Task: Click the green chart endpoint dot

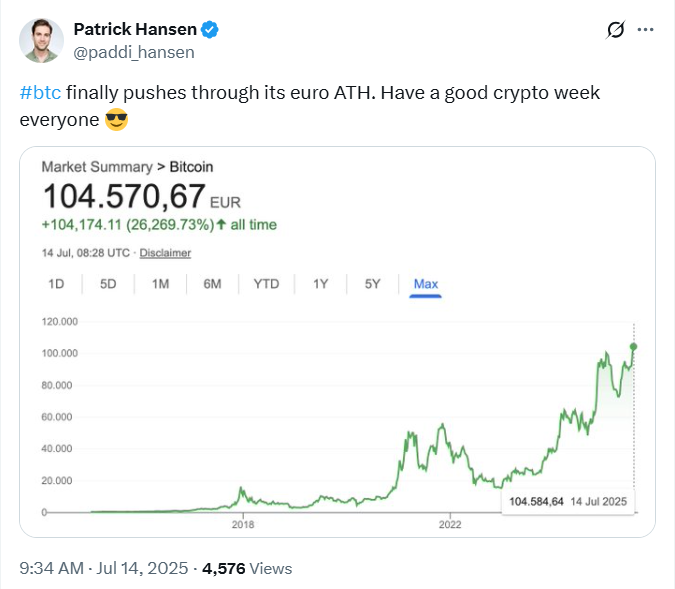Action: (x=633, y=347)
